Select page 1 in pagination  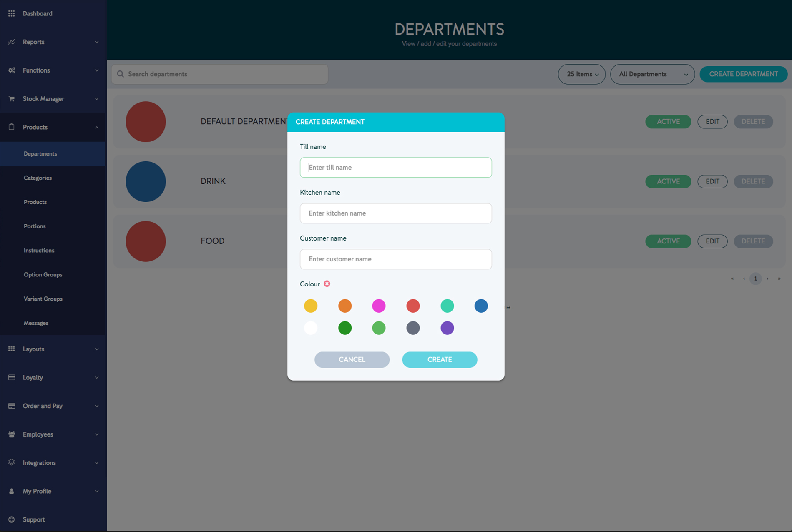tap(755, 279)
